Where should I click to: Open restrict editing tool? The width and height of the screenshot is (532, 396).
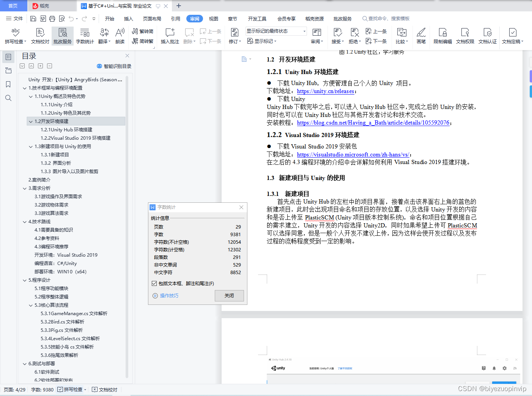443,36
